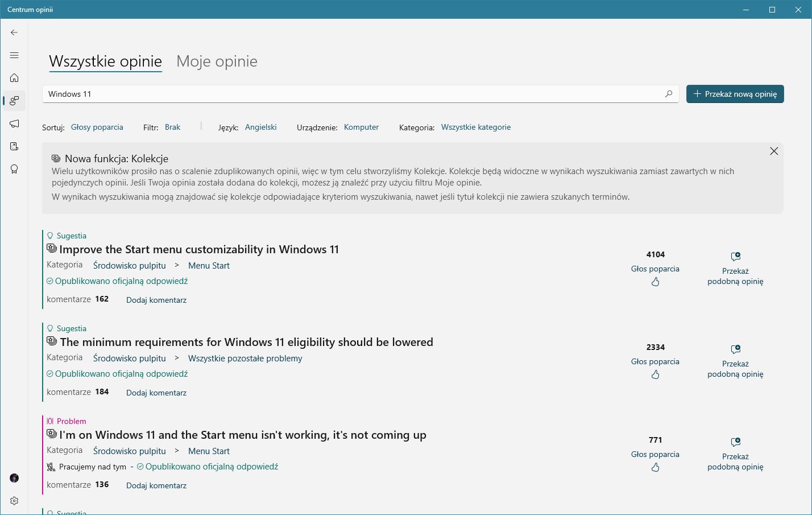Click the search field containing Windows 11
The width and height of the screenshot is (812, 515).
coord(353,94)
